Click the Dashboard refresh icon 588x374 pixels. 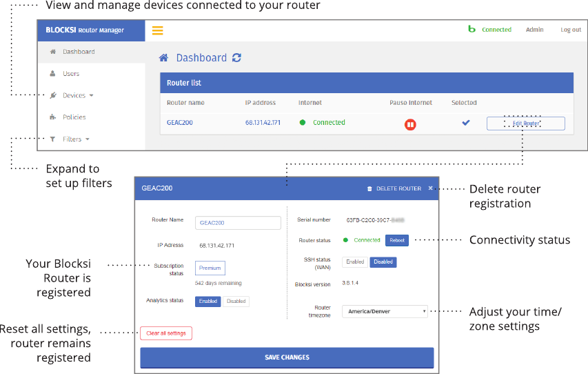click(x=236, y=58)
